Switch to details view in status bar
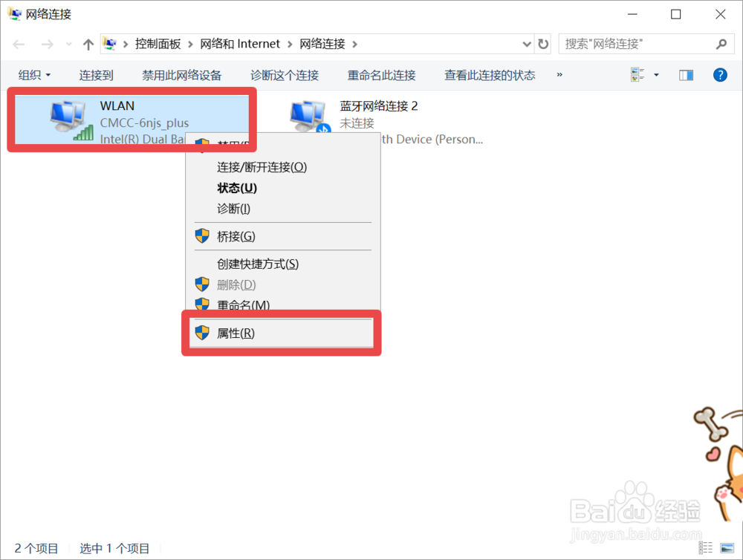Viewport: 743px width, 560px height. (706, 547)
